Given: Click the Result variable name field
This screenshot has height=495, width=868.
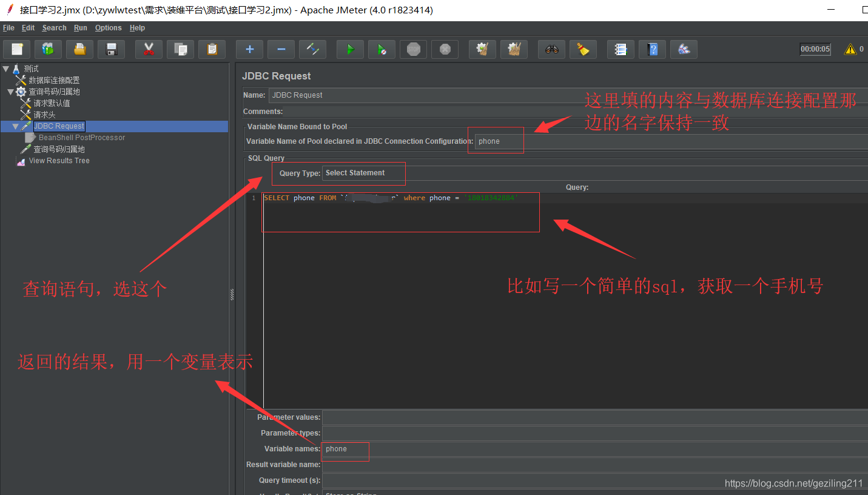Looking at the screenshot, I should coord(594,465).
